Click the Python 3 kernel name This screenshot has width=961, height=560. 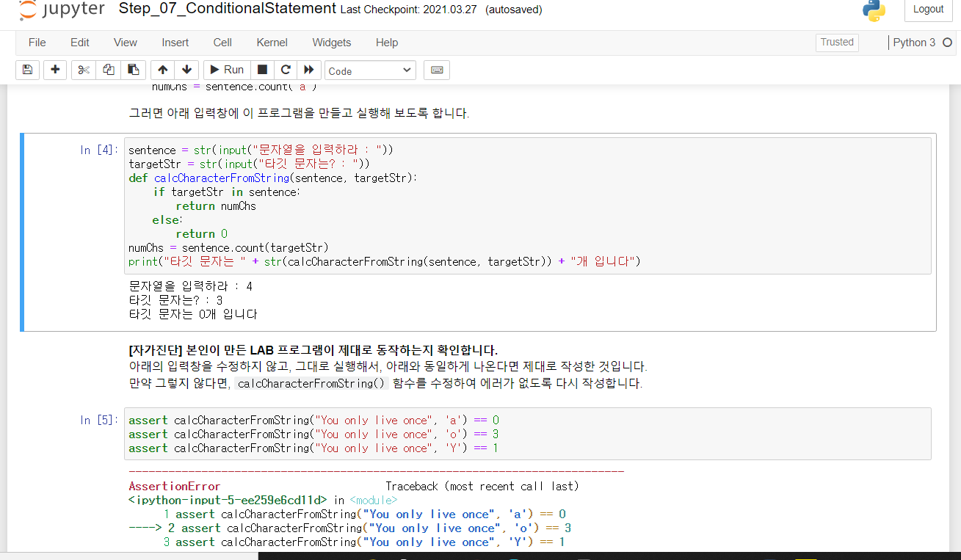pyautogui.click(x=914, y=43)
